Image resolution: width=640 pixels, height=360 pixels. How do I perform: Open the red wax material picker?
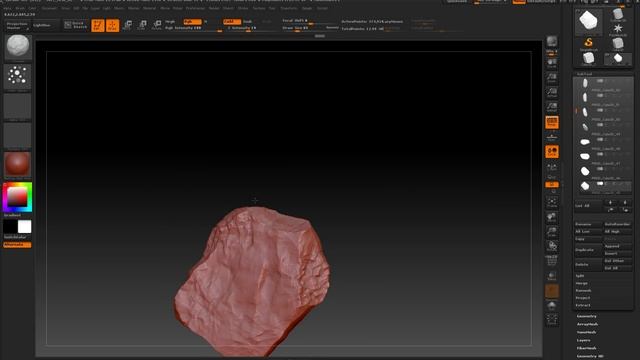[18, 164]
